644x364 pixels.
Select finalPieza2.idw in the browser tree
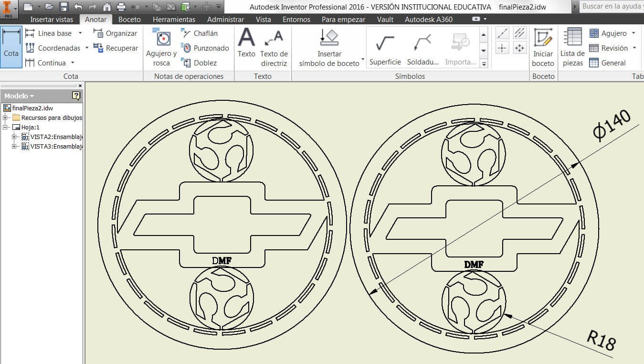pyautogui.click(x=32, y=108)
